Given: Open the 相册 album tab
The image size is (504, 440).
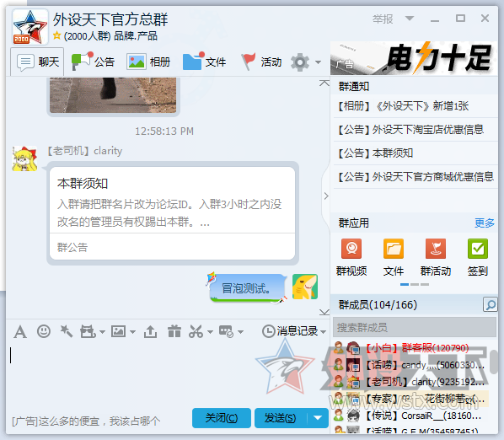Looking at the screenshot, I should (148, 62).
